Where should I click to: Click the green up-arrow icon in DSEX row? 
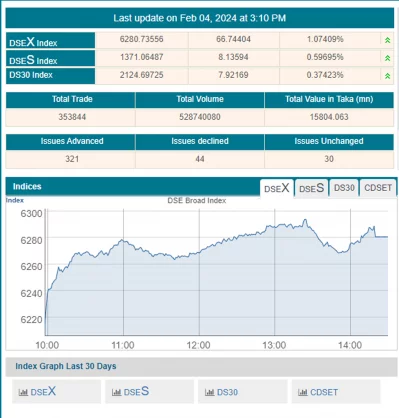[387, 40]
